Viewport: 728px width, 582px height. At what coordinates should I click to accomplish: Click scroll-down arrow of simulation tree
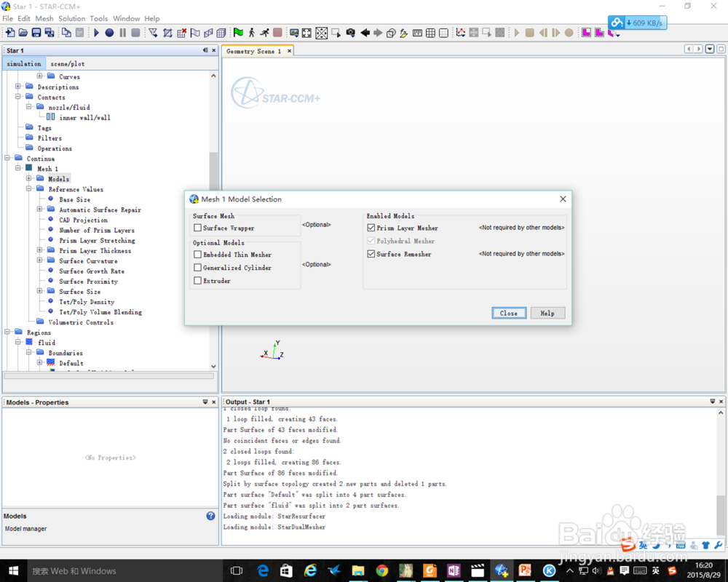click(213, 366)
